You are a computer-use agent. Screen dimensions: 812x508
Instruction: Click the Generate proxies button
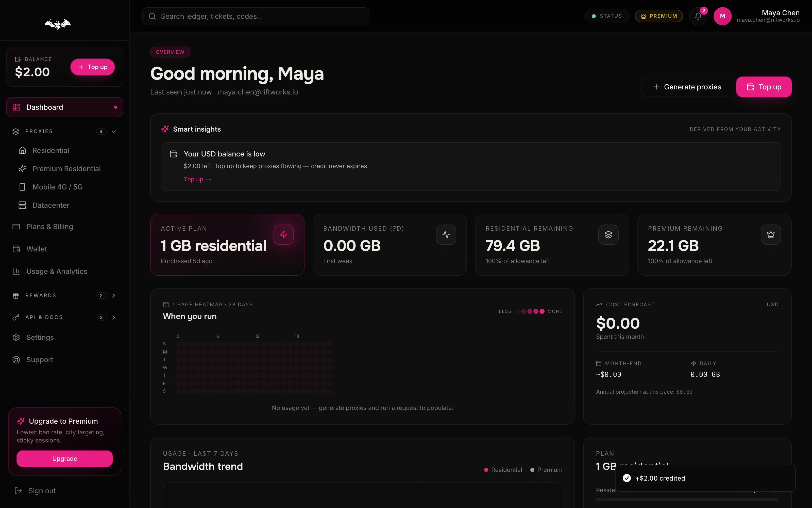click(686, 87)
